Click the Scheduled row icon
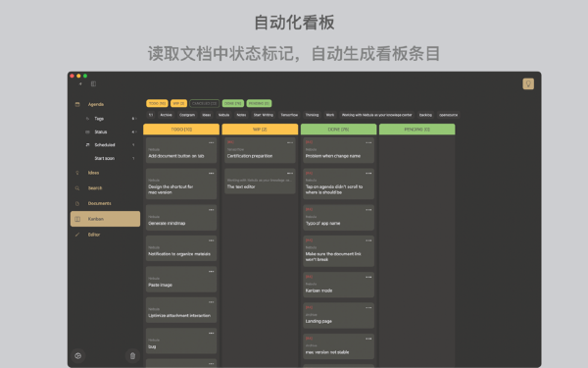Screen dimensions: 588x368 [87, 145]
